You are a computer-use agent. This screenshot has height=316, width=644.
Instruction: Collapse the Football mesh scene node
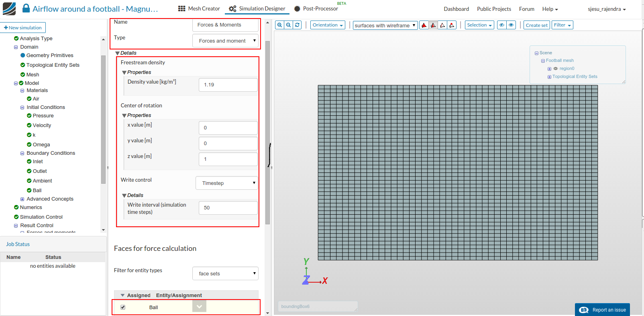click(543, 61)
